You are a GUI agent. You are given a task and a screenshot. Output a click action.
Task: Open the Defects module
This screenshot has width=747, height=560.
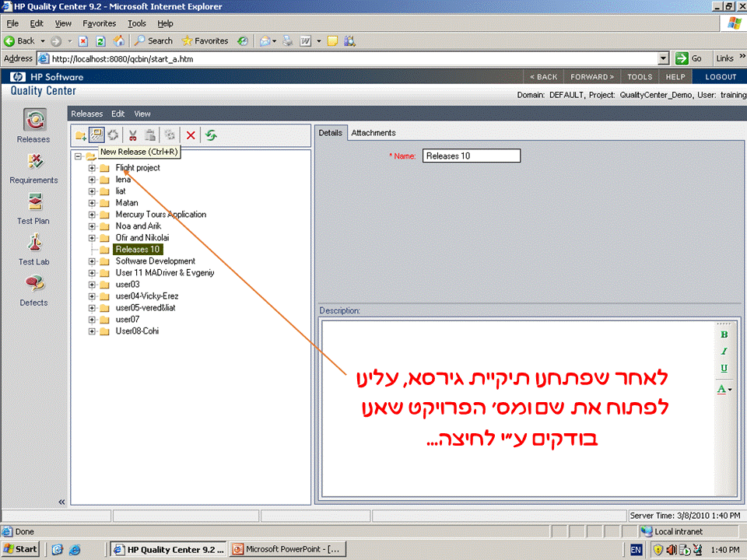tap(34, 290)
